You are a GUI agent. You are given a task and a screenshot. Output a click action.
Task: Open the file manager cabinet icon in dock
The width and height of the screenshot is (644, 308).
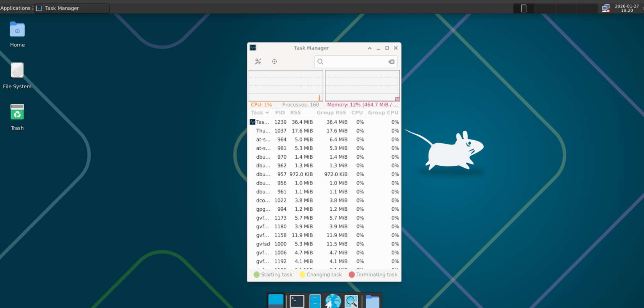click(315, 301)
